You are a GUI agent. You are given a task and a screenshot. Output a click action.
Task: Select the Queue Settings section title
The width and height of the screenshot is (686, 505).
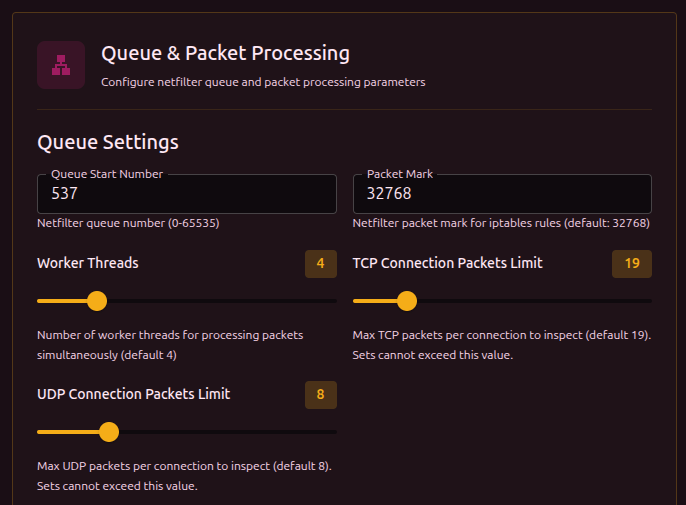pos(108,142)
